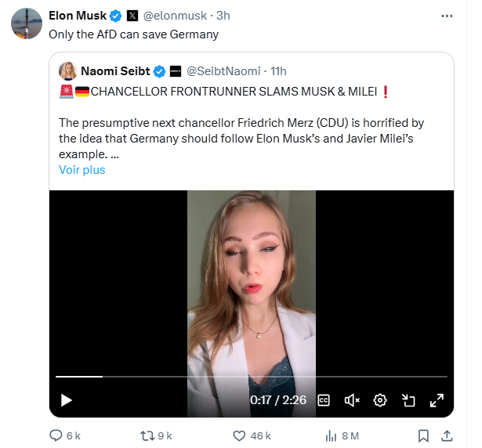Click Naomi Seibt's avatar in the quoted post
Viewport: 482px width, 448px height.
coord(67,71)
